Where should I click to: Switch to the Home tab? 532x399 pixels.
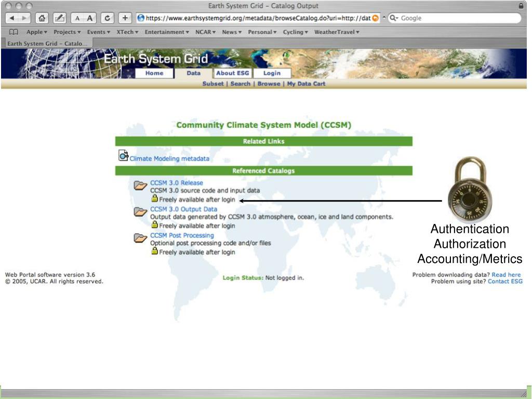(x=154, y=73)
